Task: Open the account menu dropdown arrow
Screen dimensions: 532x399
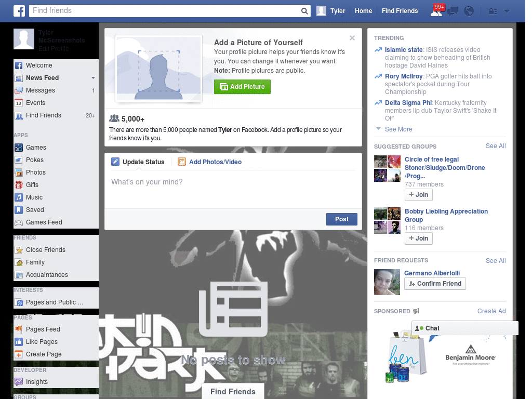Action: coord(507,11)
